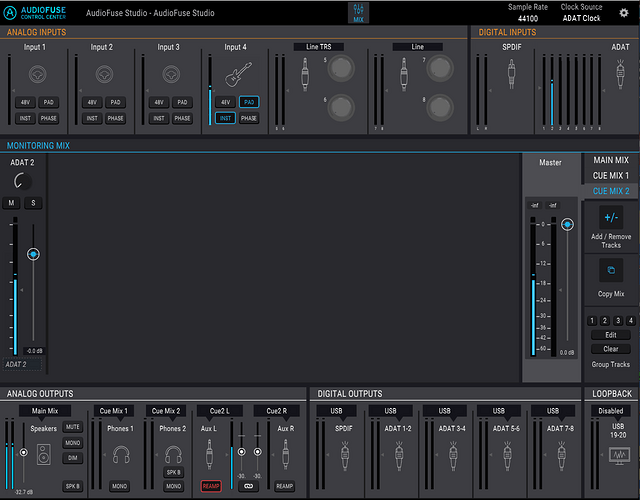Viewport: 640px width, 500px height.
Task: Click the Speakers monitor icon
Action: point(44,454)
